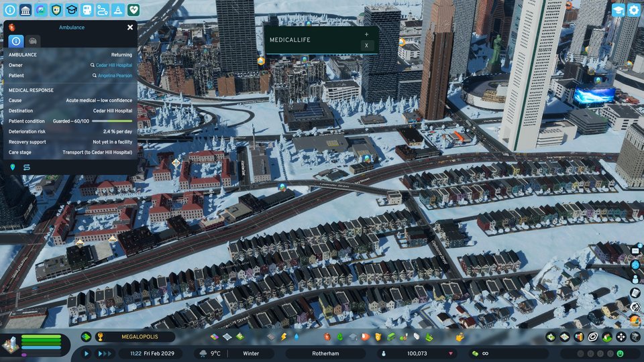Image resolution: width=644 pixels, height=362 pixels.
Task: Click the date 11:22 Fri Feb 2029
Action: pos(152,353)
